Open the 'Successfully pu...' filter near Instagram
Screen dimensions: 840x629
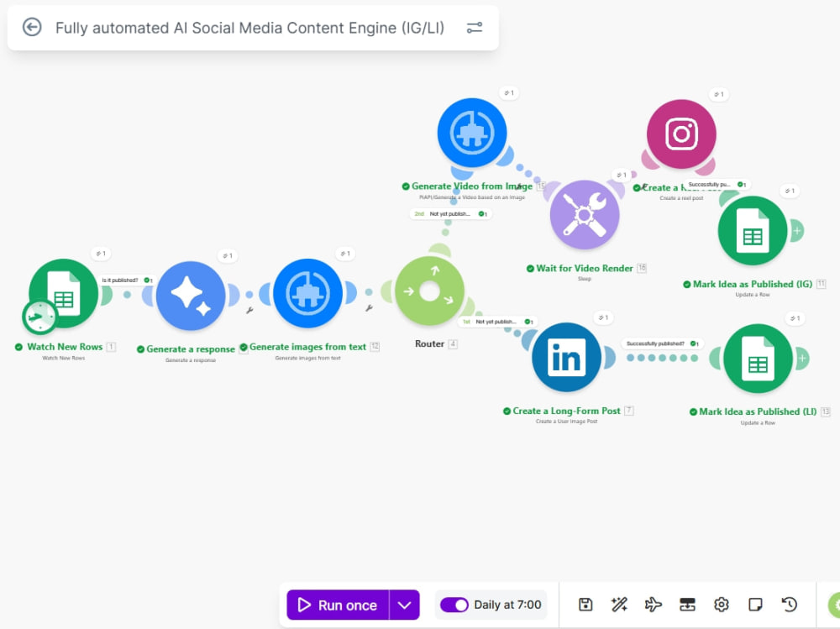coord(717,184)
